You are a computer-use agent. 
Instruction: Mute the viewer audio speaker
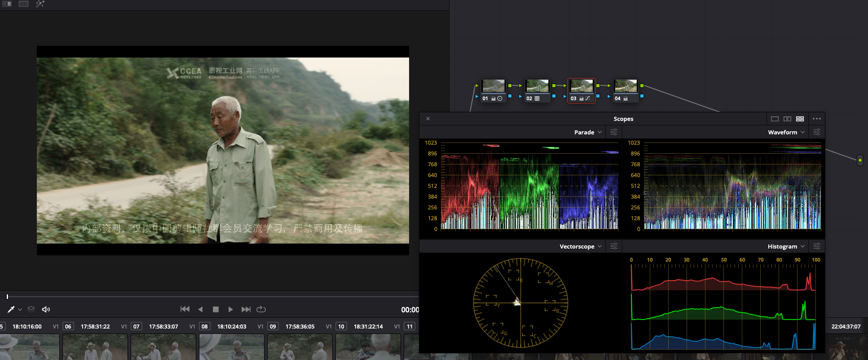[x=46, y=309]
